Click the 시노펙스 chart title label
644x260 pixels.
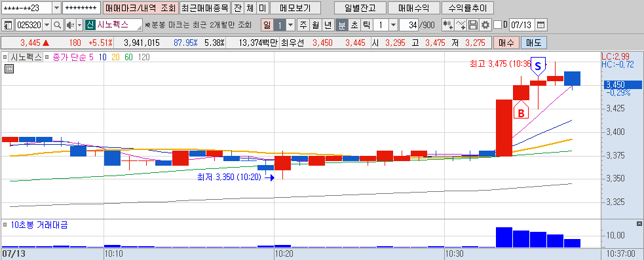[x=26, y=58]
